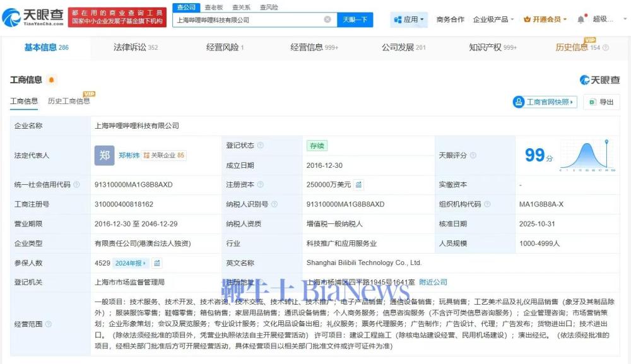Expand the 开通会员 dropdown

545,20
